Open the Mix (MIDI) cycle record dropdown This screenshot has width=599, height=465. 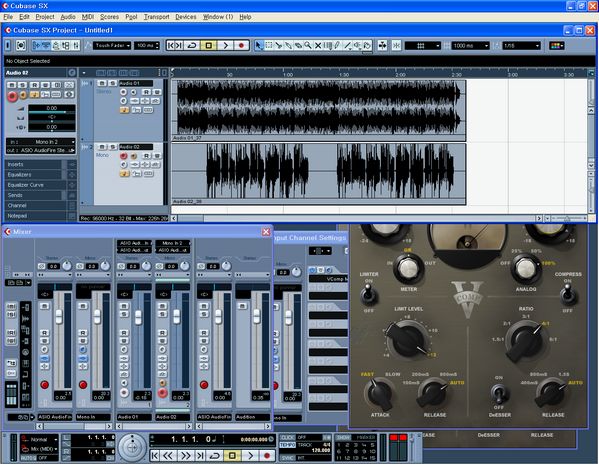(x=39, y=449)
